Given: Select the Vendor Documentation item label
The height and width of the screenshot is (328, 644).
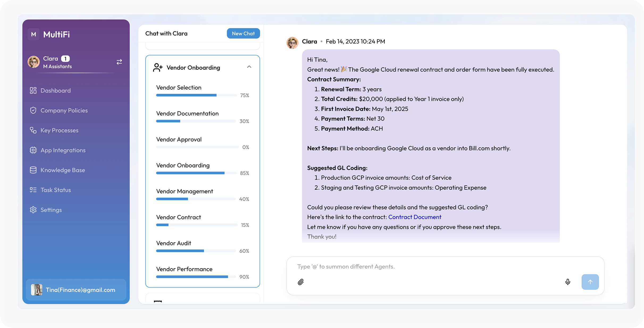Looking at the screenshot, I should (187, 113).
